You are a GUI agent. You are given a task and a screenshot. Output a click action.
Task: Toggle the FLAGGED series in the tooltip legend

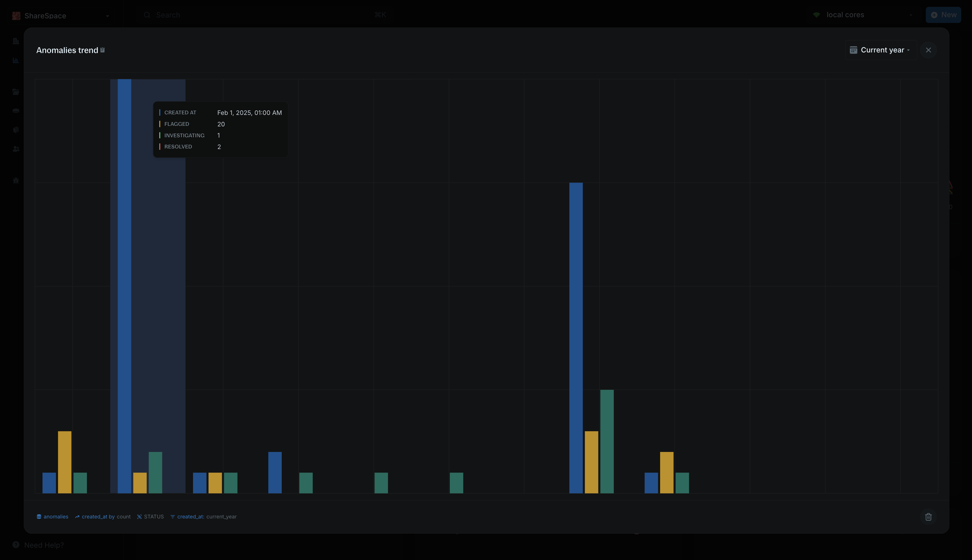[177, 124]
